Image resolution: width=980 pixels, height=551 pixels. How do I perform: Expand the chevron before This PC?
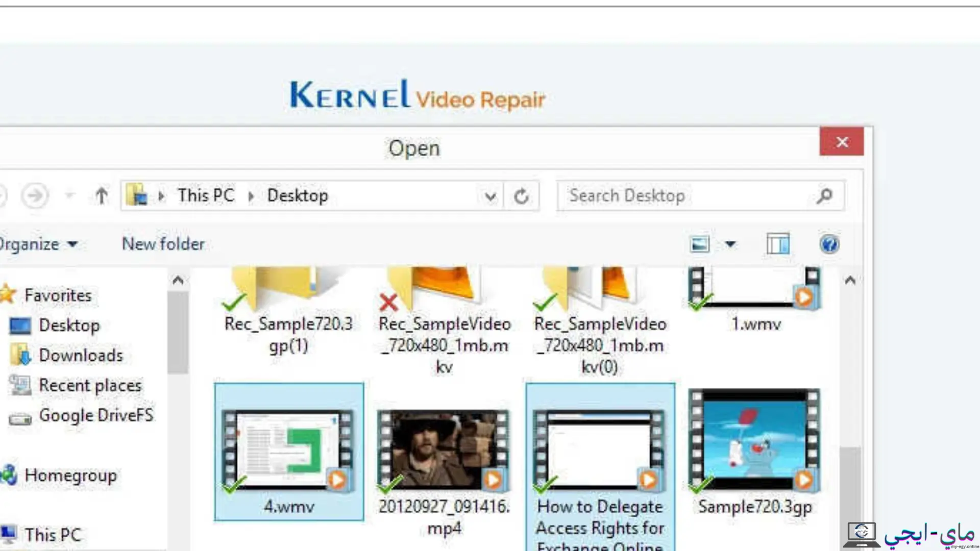point(161,196)
